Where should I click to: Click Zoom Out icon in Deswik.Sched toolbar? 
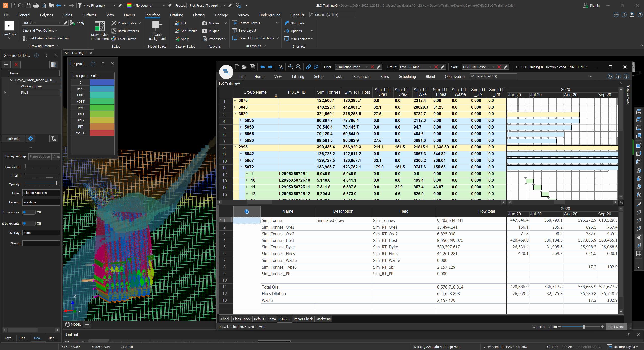coord(298,67)
